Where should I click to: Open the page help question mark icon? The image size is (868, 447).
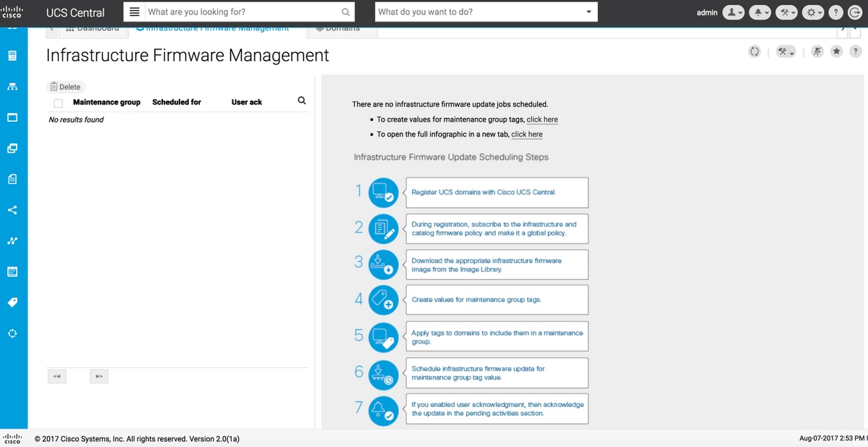[x=855, y=51]
